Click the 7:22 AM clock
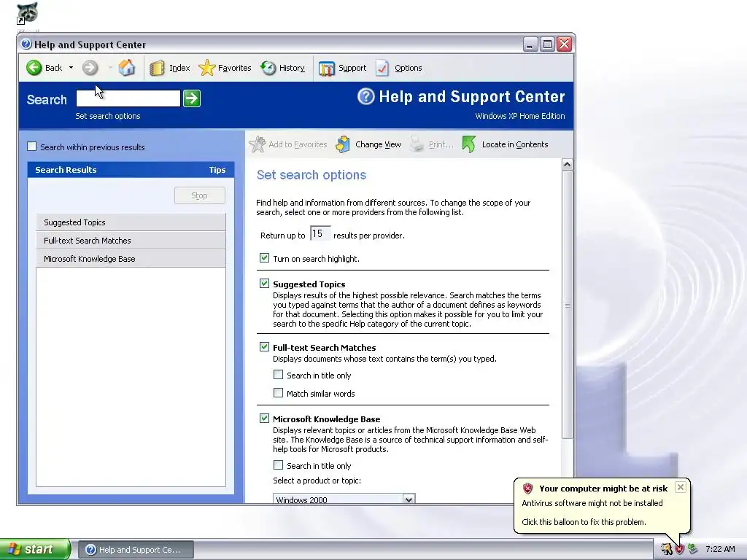The width and height of the screenshot is (747, 560). pos(720,549)
